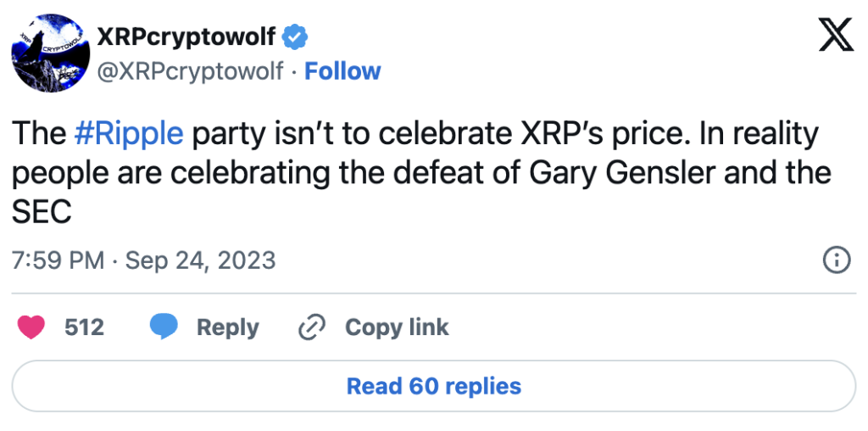This screenshot has width=868, height=431.
Task: Open the 7:59 PM Sep 24, 2023 timestamp
Action: (144, 260)
